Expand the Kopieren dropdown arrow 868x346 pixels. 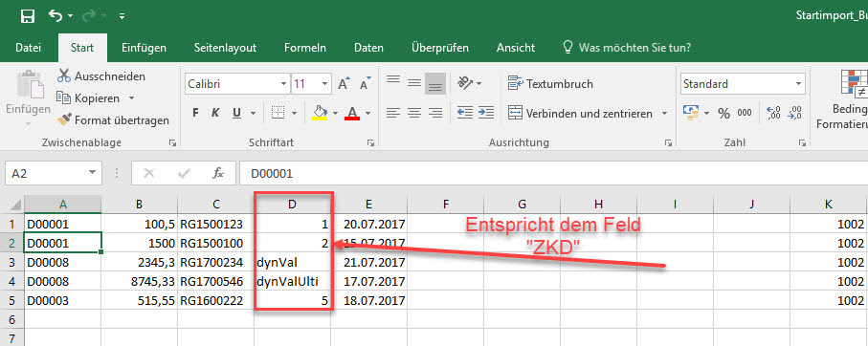132,98
